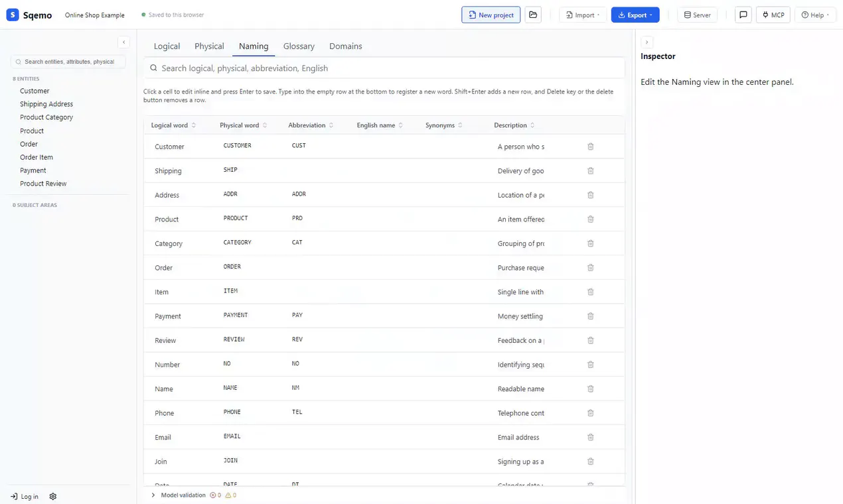This screenshot has height=504, width=843.
Task: Expand the Model validation panel
Action: (153, 495)
